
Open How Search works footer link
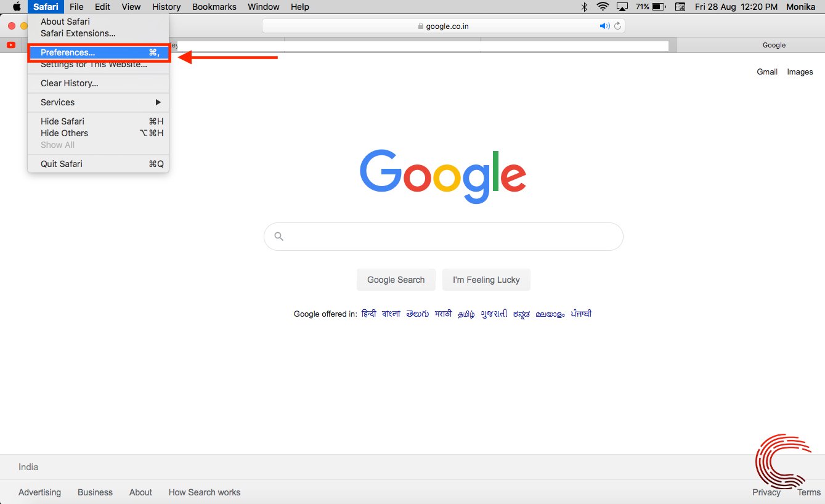coord(205,492)
